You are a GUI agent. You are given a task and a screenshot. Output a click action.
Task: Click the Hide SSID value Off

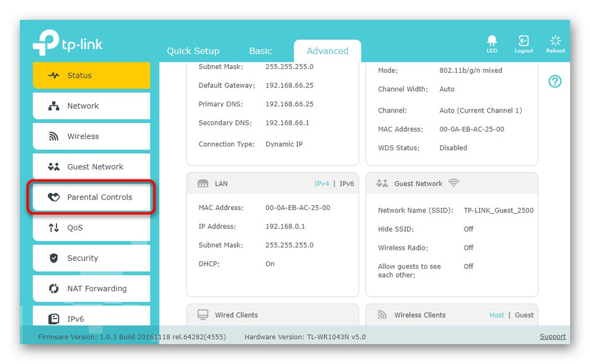(468, 229)
